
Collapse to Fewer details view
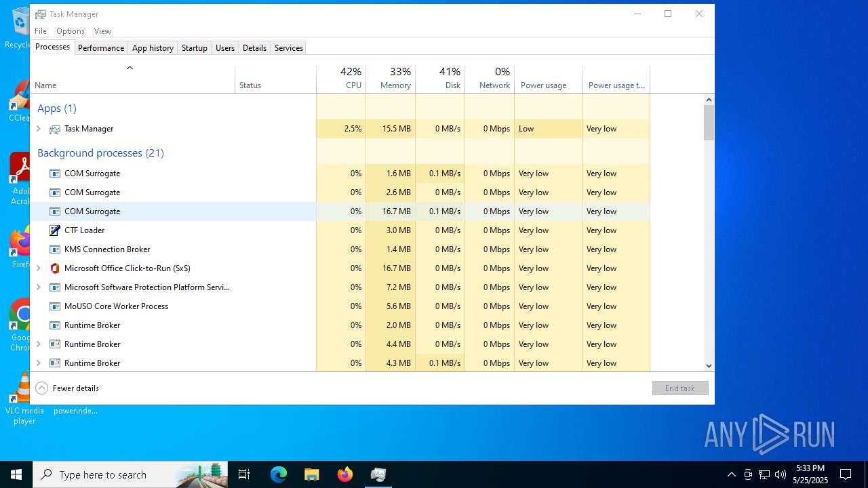pos(67,388)
